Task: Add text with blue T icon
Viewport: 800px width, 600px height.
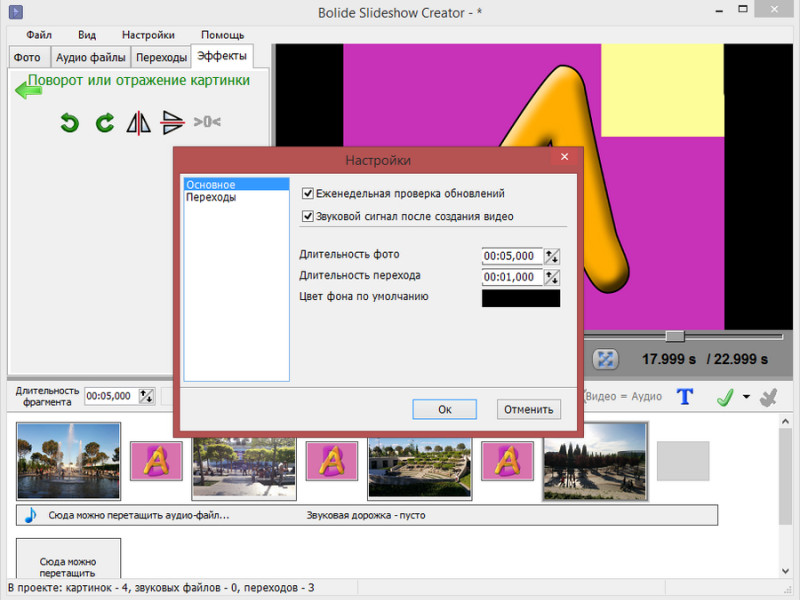Action: [685, 396]
